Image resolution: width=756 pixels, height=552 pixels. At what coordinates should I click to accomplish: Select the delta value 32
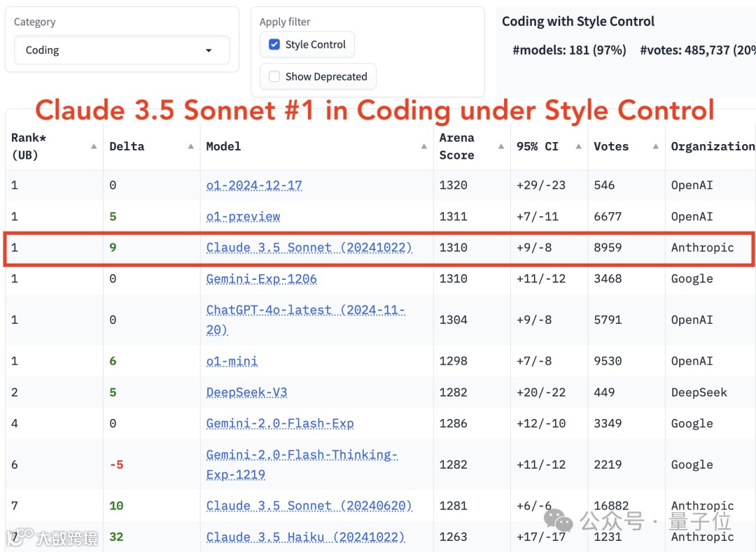(x=116, y=537)
